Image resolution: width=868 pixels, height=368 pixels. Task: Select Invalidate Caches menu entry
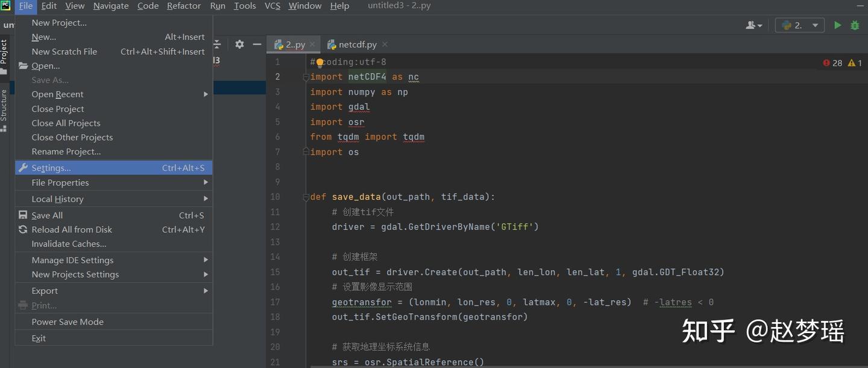coord(69,244)
